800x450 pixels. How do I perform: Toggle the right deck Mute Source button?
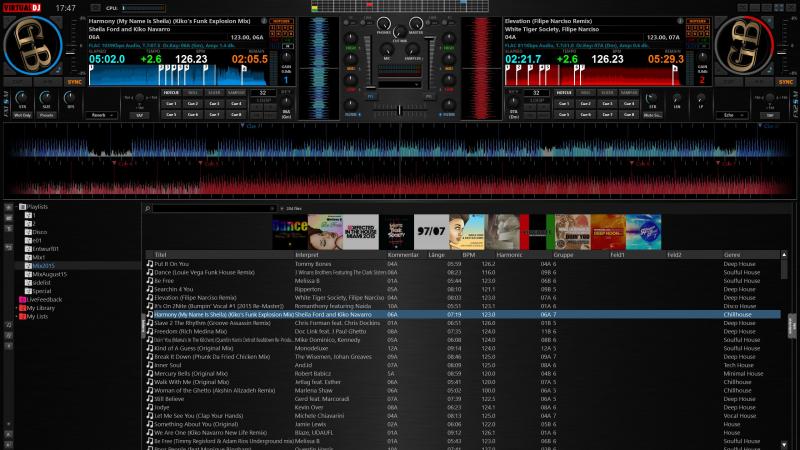652,115
